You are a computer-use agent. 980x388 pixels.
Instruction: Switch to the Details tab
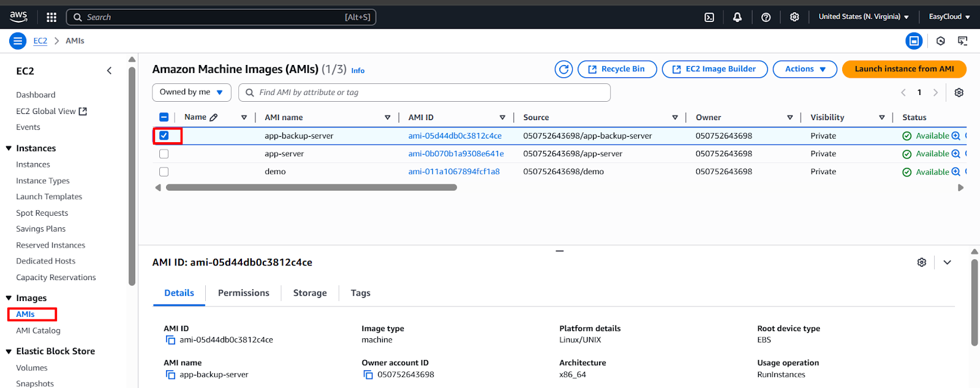click(179, 293)
